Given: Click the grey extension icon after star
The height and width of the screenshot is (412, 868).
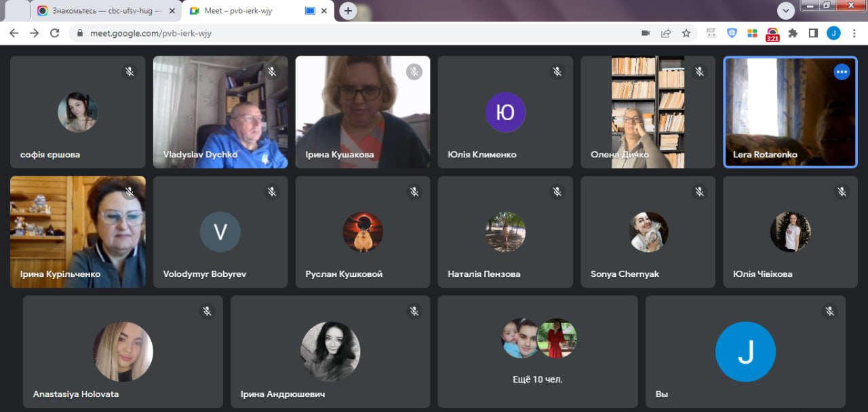Looking at the screenshot, I should [711, 33].
